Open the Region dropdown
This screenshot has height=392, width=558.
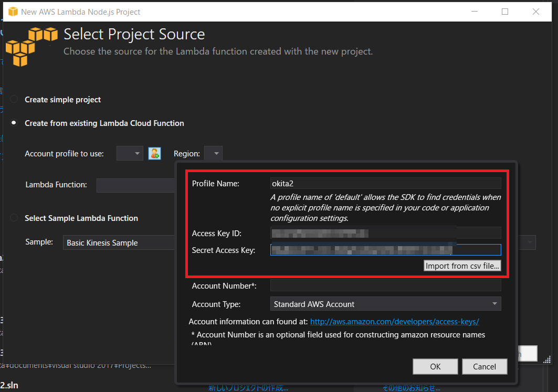[x=213, y=153]
